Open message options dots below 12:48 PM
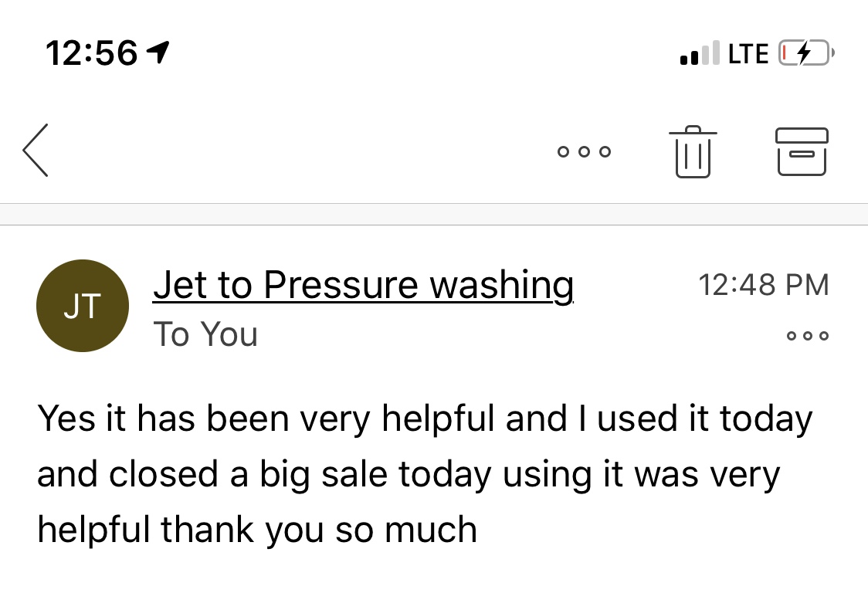 [808, 336]
